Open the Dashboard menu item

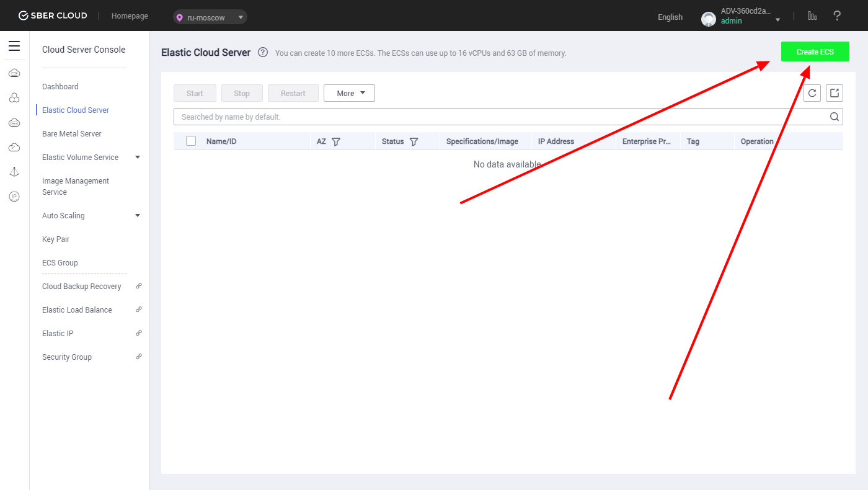pyautogui.click(x=60, y=87)
